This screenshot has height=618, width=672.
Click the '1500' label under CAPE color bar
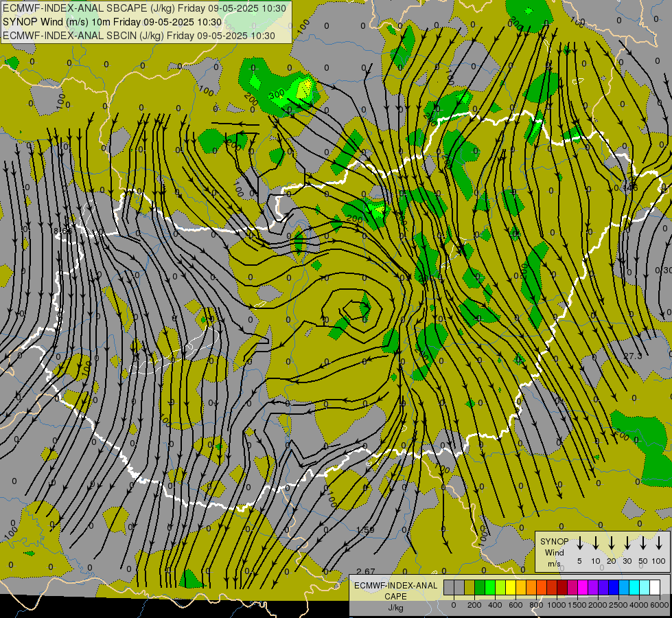tap(577, 605)
